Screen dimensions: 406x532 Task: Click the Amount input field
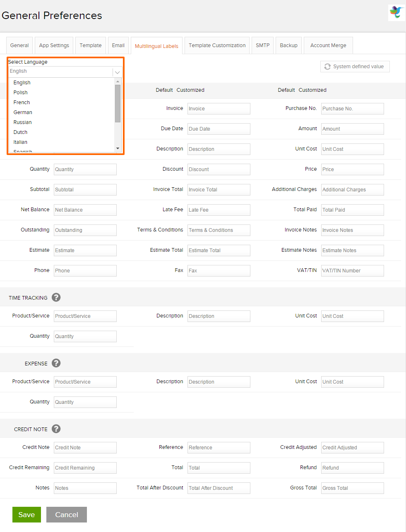[353, 129]
